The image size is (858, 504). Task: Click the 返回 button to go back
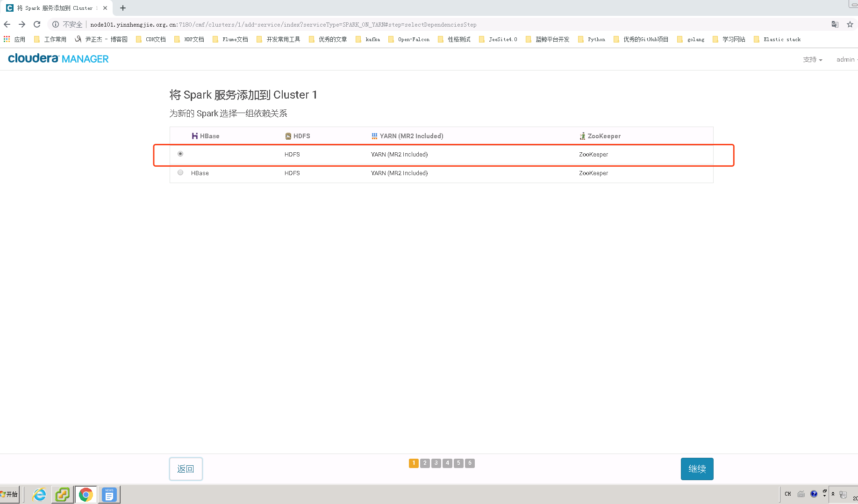[186, 469]
